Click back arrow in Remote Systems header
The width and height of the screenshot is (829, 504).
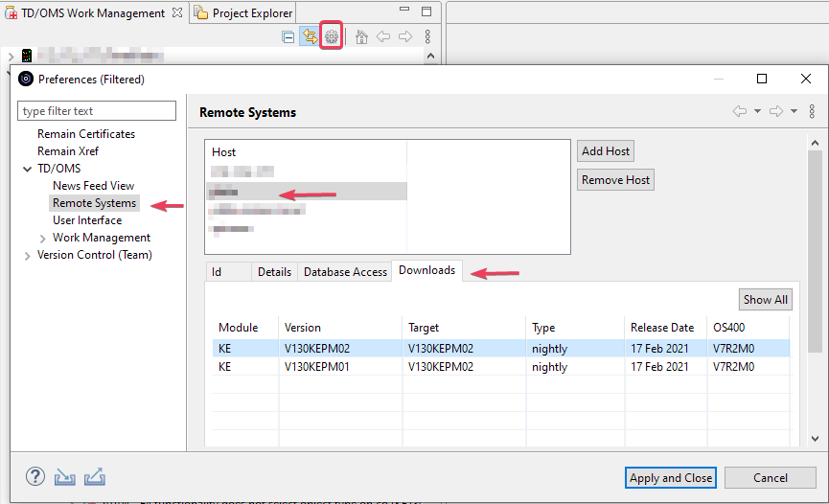tap(740, 112)
